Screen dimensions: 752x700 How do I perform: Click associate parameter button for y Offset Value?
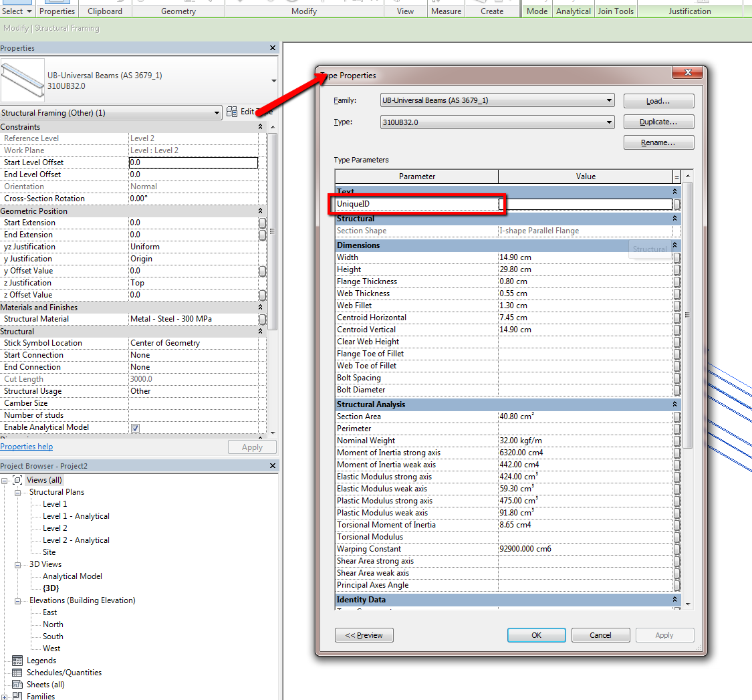point(262,271)
